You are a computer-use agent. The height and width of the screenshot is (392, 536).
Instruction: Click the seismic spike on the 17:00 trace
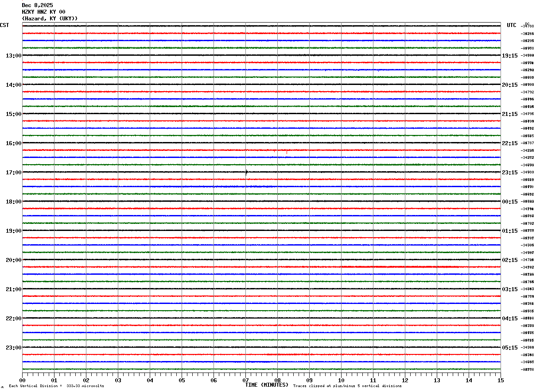click(246, 173)
